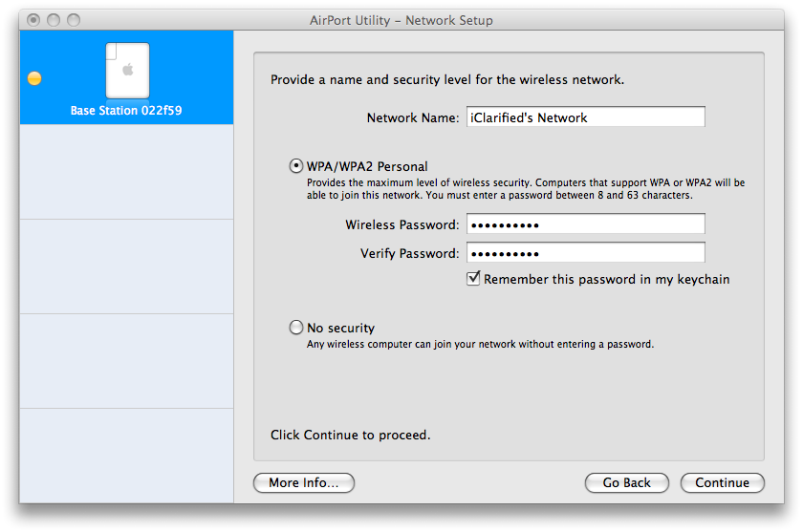The image size is (803, 532).
Task: Click the yellow status indicator dot
Action: pyautogui.click(x=34, y=79)
